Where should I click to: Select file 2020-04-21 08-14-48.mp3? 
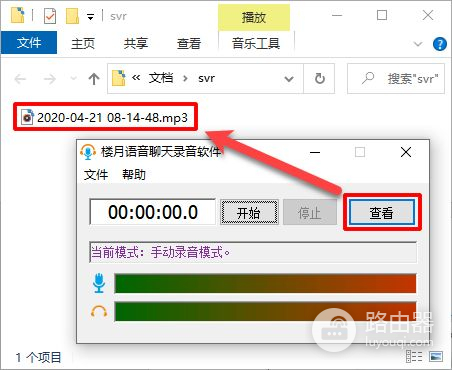(105, 117)
